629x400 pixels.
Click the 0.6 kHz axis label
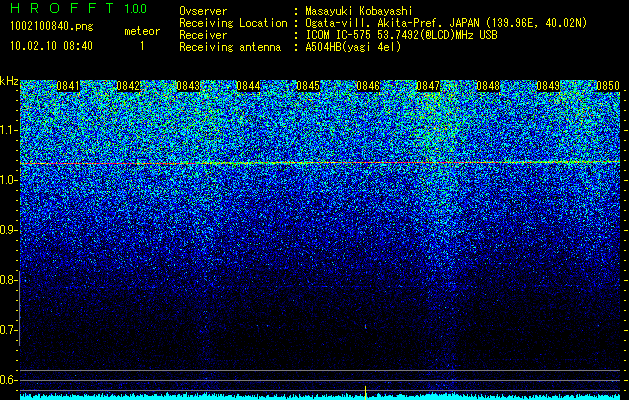coord(8,380)
